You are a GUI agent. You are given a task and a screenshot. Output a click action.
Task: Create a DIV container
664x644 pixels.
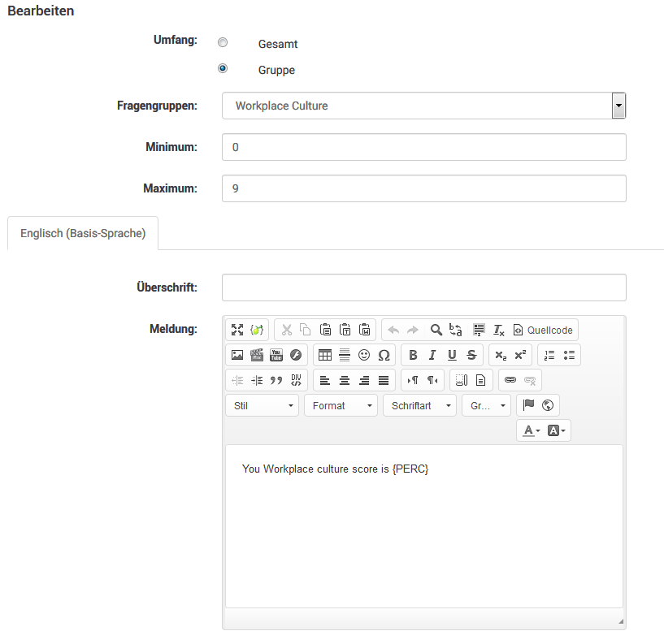click(x=296, y=380)
